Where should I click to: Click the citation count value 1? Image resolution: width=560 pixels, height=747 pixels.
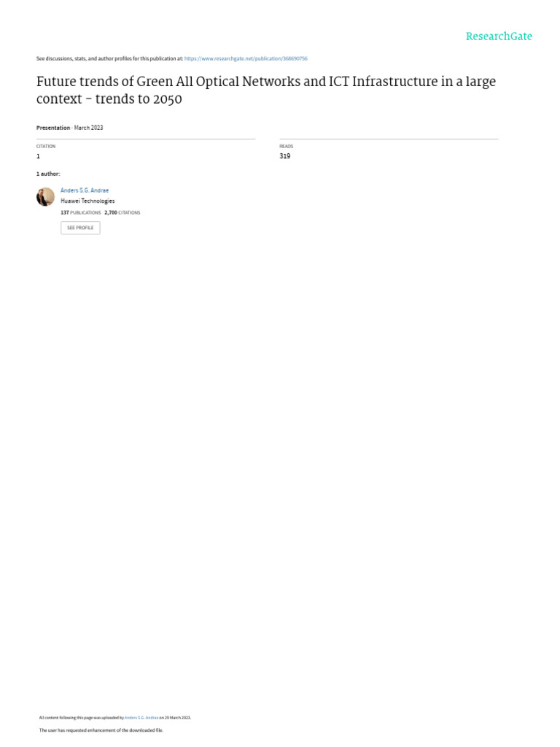pyautogui.click(x=38, y=156)
